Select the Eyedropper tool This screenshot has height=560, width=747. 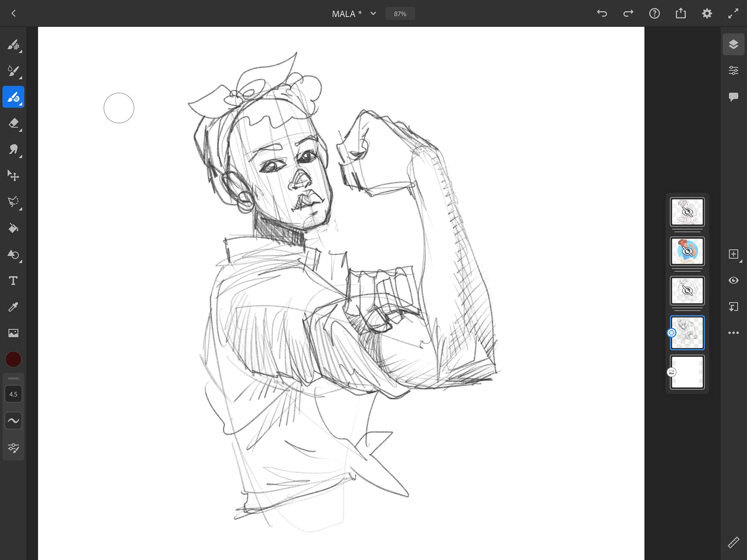pos(13,307)
